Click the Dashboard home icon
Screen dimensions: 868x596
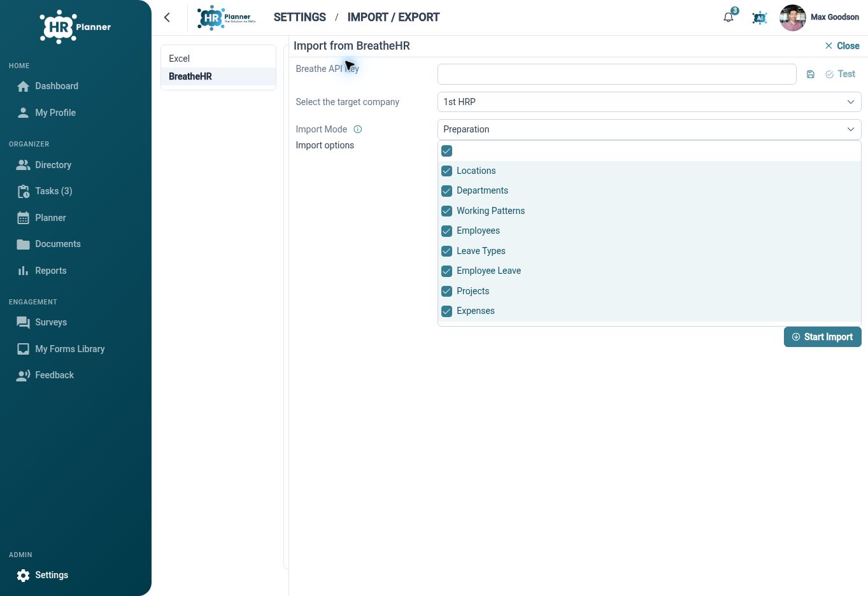24,87
